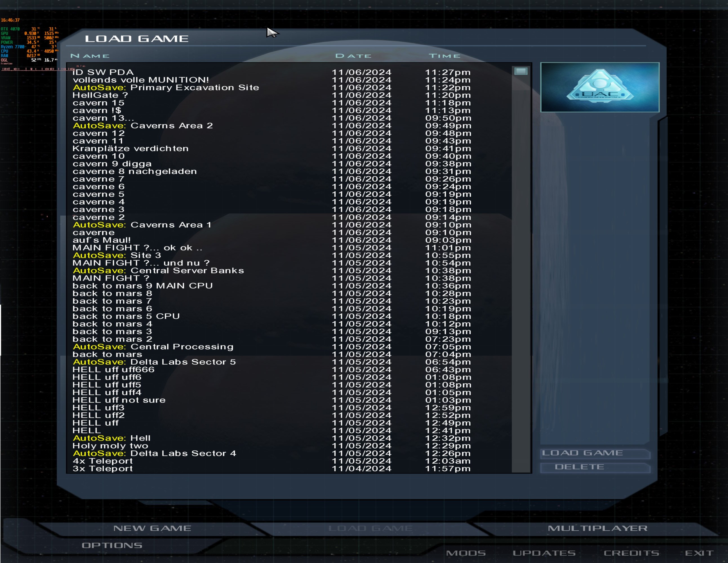
Task: Select the '3x Teleport' save entry
Action: coord(102,469)
